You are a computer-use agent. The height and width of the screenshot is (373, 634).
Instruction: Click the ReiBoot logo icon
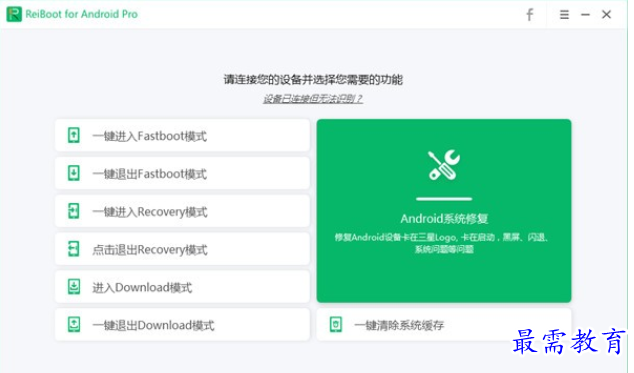coord(14,14)
